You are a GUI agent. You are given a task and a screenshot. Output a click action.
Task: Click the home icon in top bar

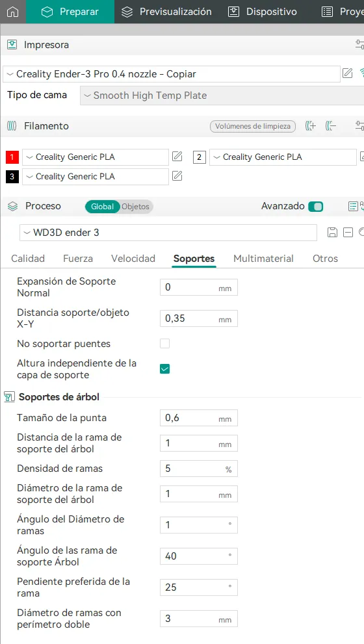[13, 12]
